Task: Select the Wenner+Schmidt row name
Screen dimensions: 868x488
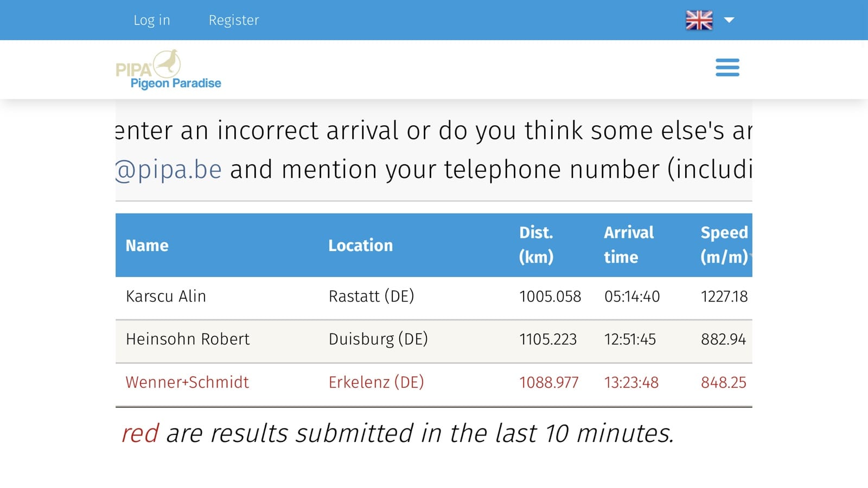Action: (187, 382)
